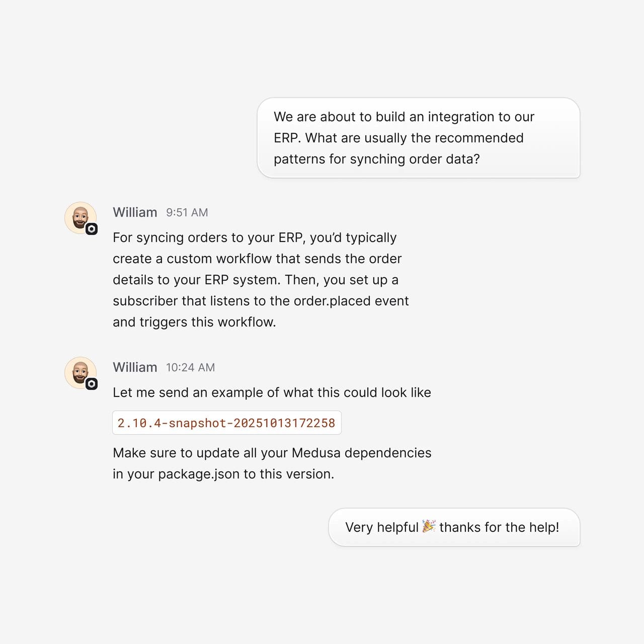Select the ERP integration question bubble
This screenshot has width=644, height=644.
419,138
